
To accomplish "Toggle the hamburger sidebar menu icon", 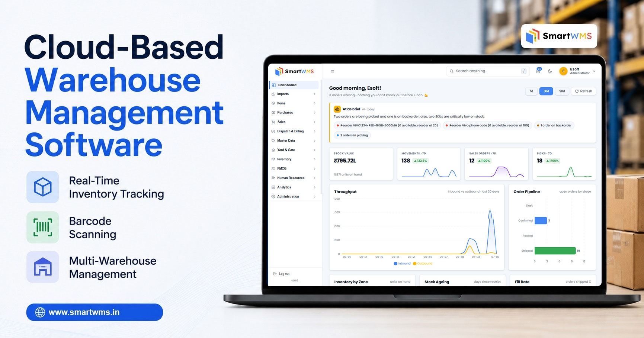I will pos(333,71).
